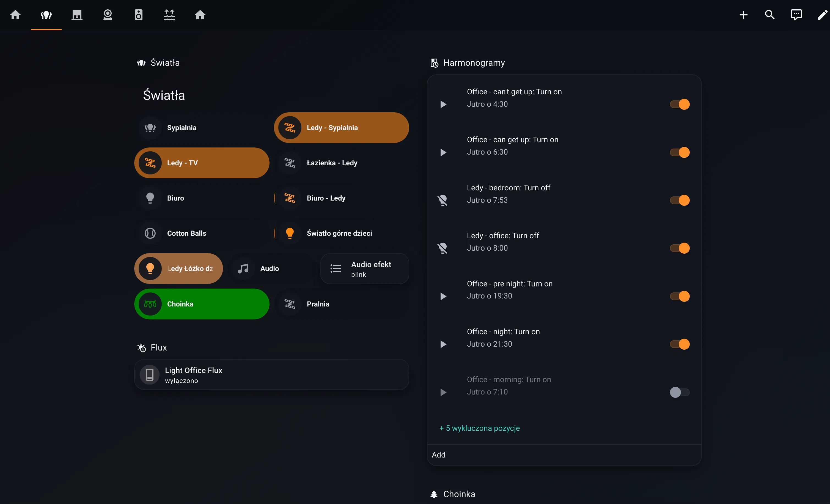Toggle off the Office - can get up schedule
Image resolution: width=830 pixels, height=504 pixels.
(x=679, y=153)
